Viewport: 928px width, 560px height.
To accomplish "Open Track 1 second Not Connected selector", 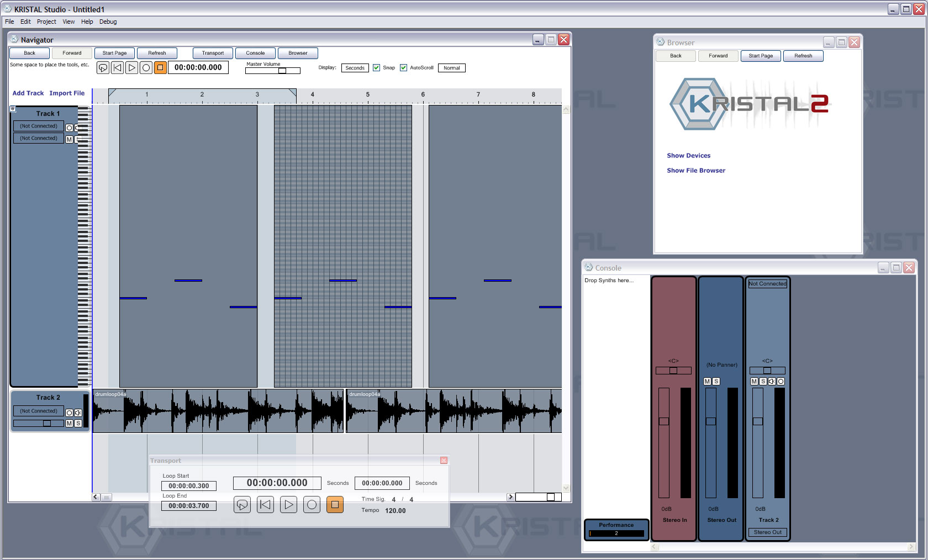I will click(x=39, y=139).
